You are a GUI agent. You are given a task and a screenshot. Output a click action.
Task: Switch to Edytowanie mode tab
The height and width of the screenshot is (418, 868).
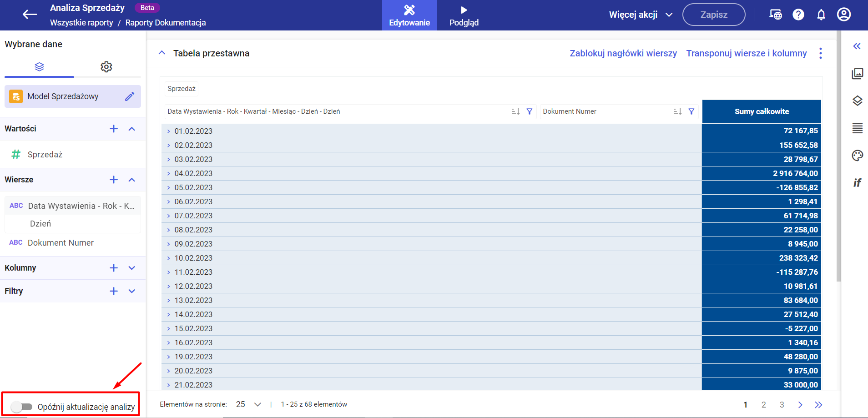409,15
